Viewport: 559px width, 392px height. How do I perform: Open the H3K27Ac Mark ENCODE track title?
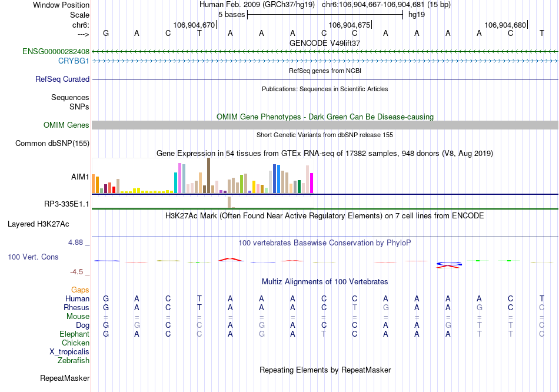pos(325,216)
